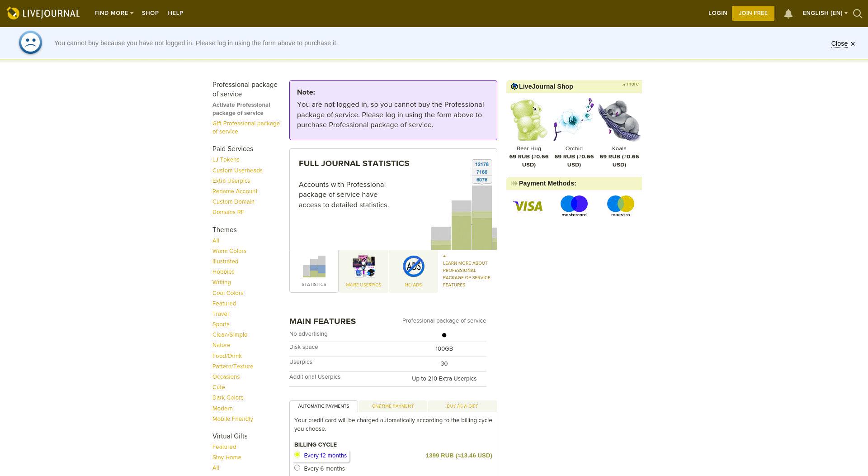
Task: Switch to the Automatic Payments tab
Action: (x=323, y=406)
